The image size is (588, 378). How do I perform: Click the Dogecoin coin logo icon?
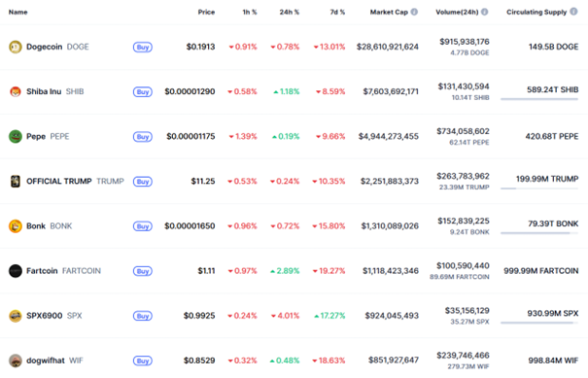pos(16,47)
